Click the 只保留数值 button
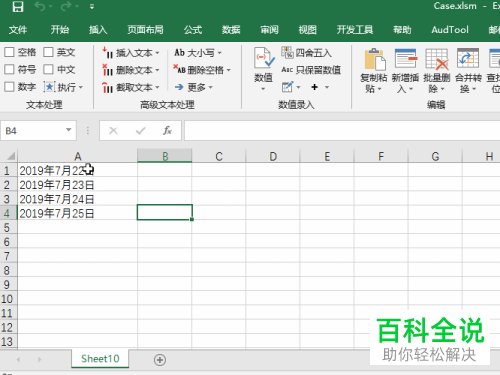500x375 pixels. coord(311,70)
